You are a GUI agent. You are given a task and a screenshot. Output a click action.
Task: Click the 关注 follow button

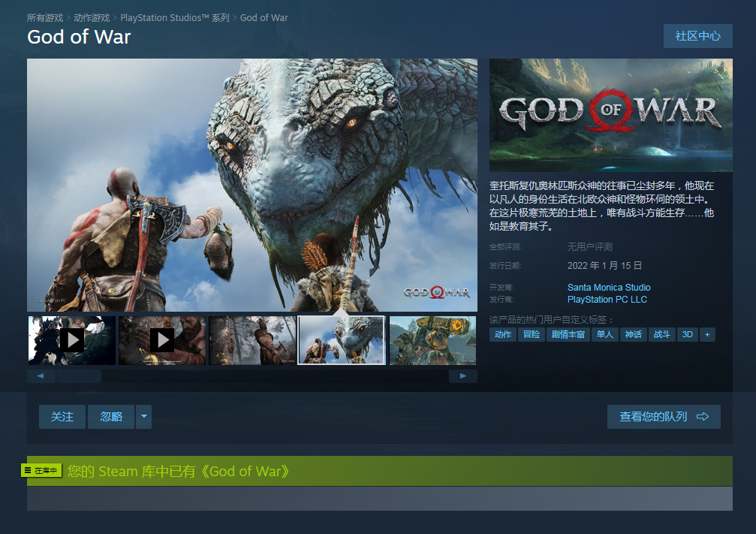tap(62, 417)
